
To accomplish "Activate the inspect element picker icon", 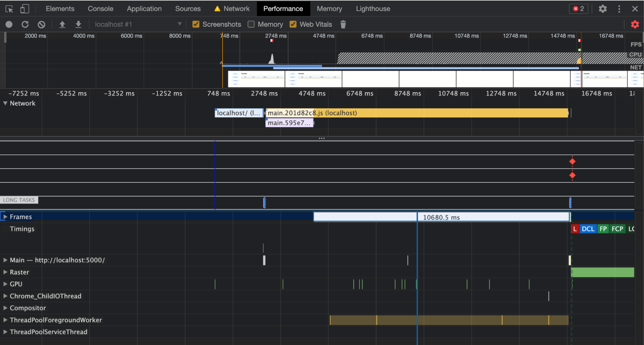I will point(9,9).
